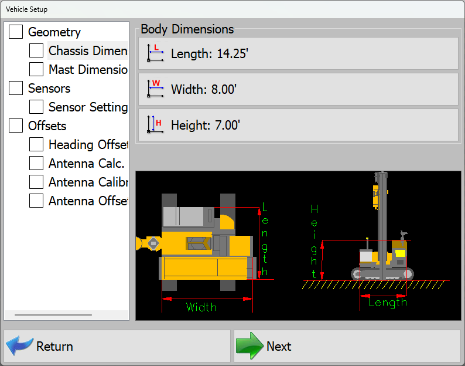Click the Length dimension icon

(155, 53)
